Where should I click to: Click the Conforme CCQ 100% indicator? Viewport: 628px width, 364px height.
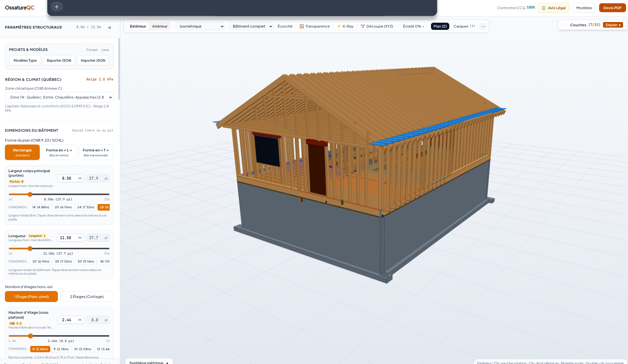pos(516,8)
